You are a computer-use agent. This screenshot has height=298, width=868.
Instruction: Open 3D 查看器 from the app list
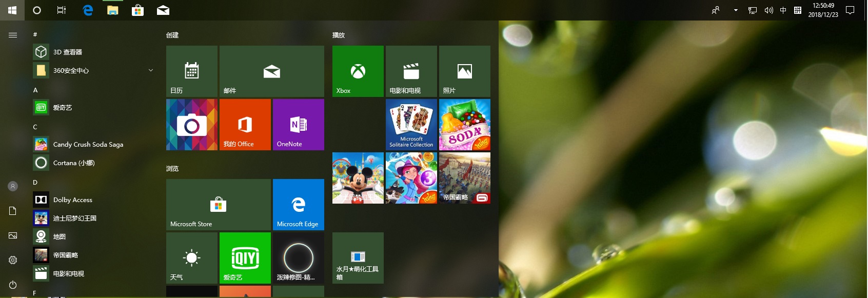coord(94,52)
